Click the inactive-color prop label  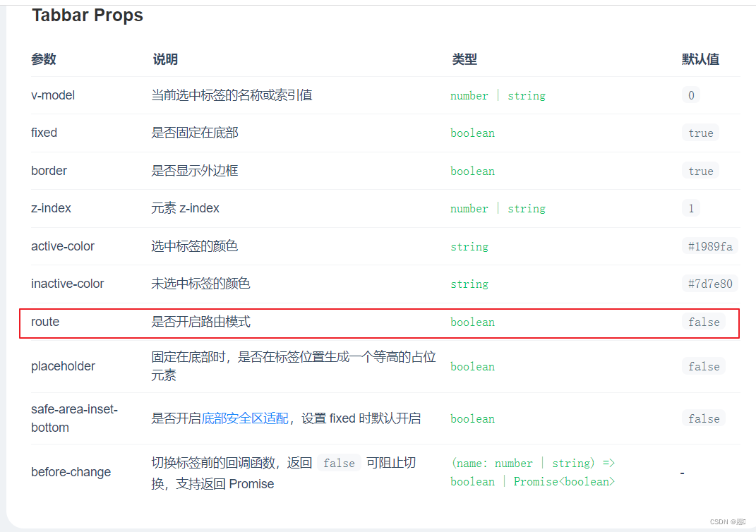pyautogui.click(x=68, y=284)
